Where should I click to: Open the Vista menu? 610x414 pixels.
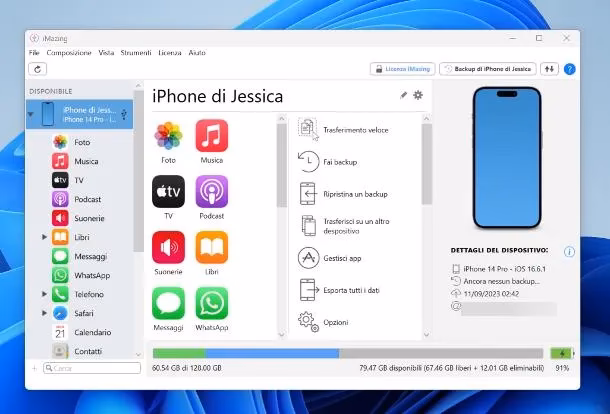[x=106, y=53]
